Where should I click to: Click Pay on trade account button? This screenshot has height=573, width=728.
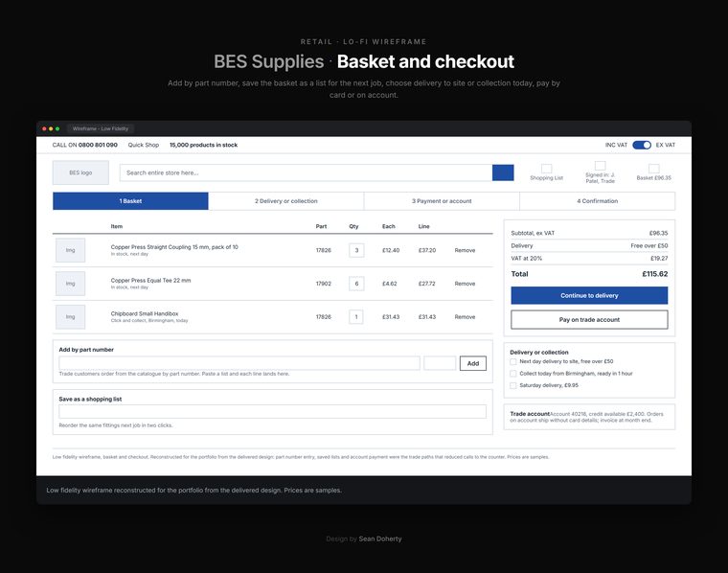click(589, 319)
